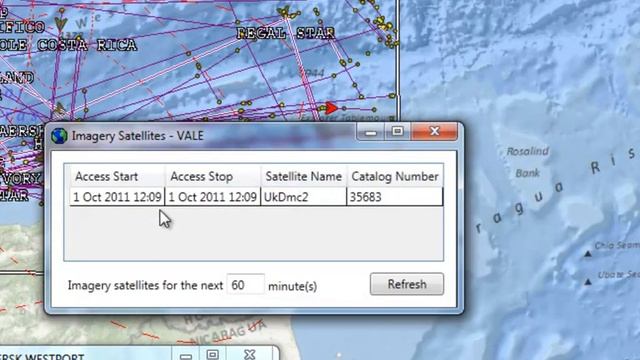This screenshot has width=640, height=360.
Task: Select catalog number cell 35683
Action: point(395,197)
